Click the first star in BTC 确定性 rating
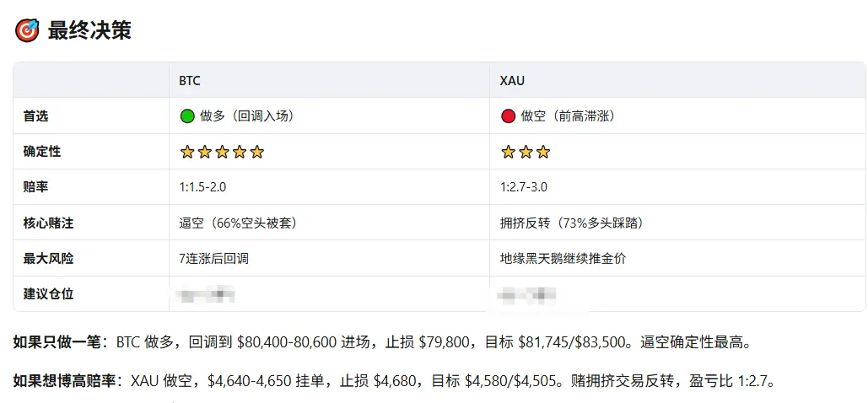868x403 pixels. (x=187, y=152)
